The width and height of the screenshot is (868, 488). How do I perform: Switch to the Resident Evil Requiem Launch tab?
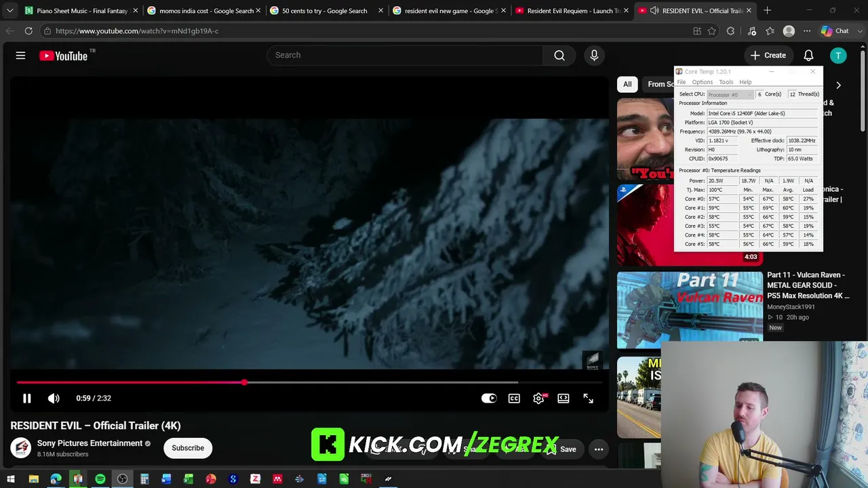tap(572, 11)
